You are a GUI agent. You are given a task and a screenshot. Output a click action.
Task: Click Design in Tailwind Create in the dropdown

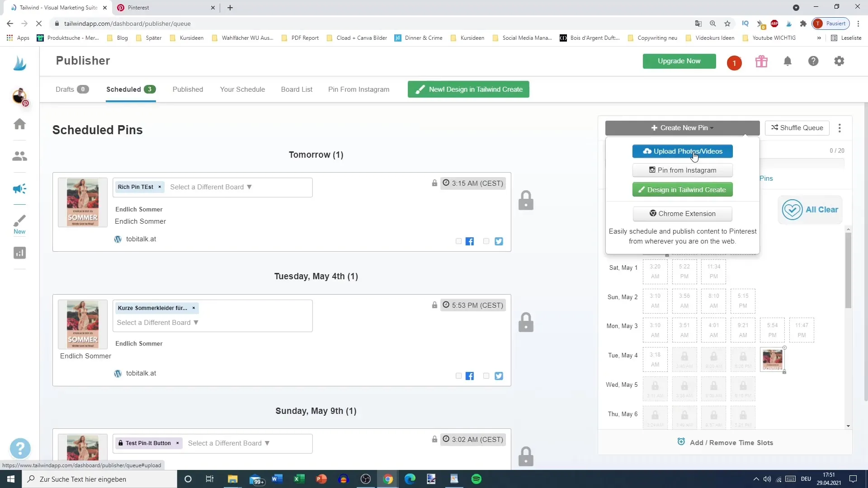682,190
